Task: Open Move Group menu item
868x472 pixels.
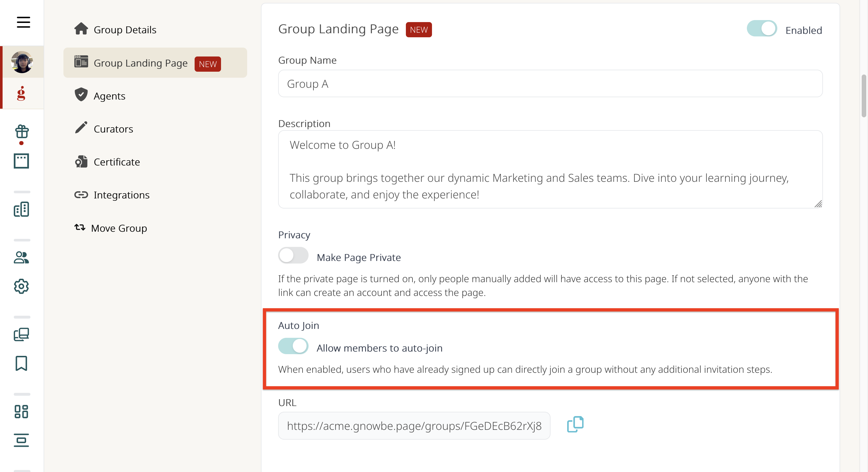Action: coord(155,228)
